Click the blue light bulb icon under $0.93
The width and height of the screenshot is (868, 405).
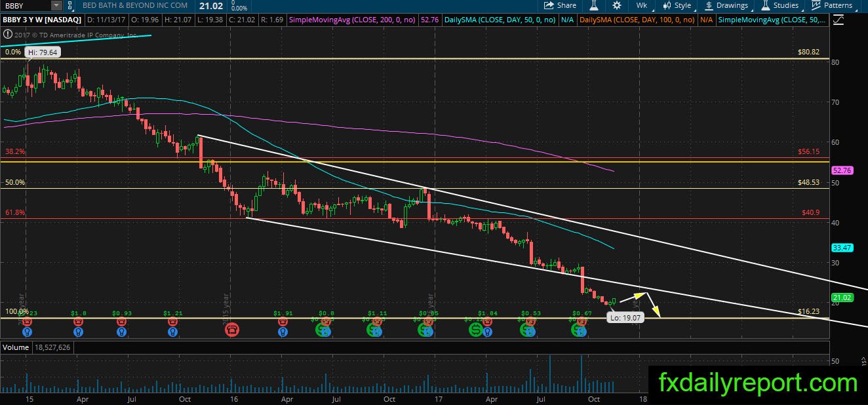pyautogui.click(x=121, y=332)
